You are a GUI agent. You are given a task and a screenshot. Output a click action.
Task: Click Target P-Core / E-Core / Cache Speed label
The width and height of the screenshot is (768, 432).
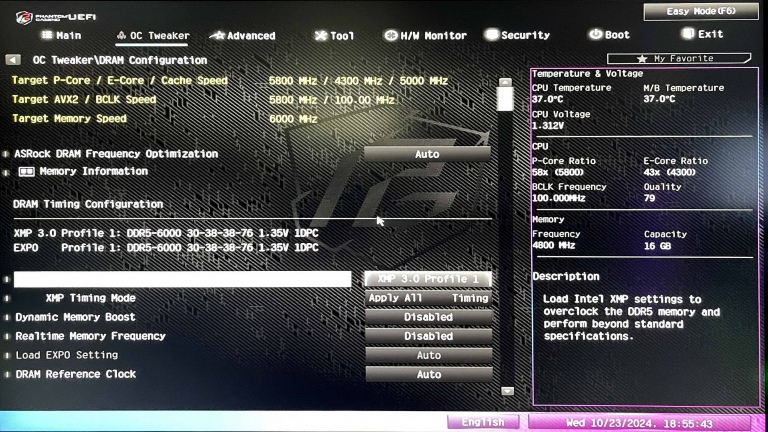tap(120, 80)
